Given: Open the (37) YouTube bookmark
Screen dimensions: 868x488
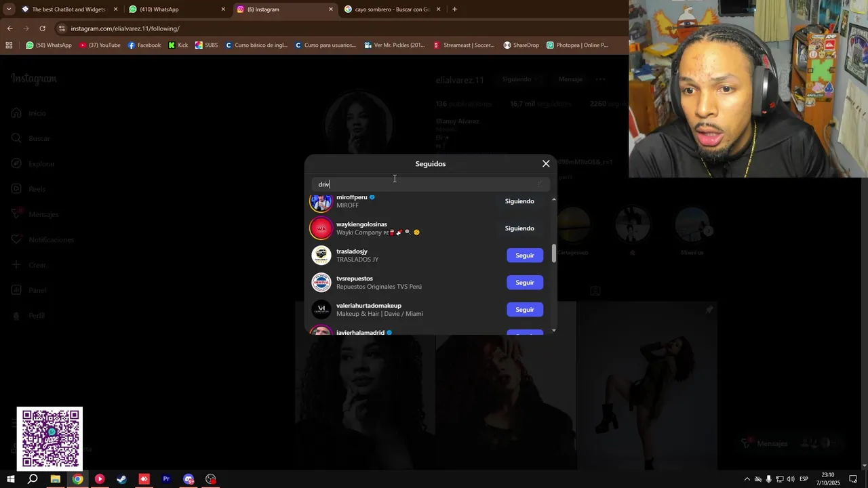Looking at the screenshot, I should coord(100,45).
